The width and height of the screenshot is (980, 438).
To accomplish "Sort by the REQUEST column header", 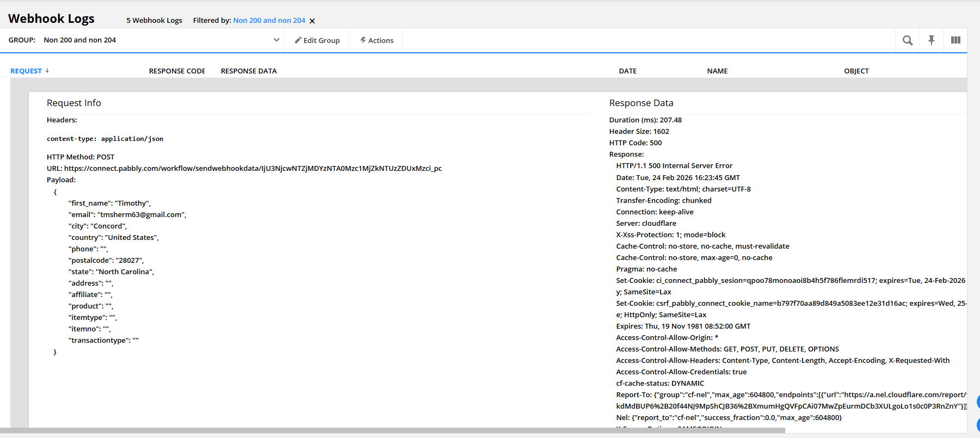I will pos(26,71).
